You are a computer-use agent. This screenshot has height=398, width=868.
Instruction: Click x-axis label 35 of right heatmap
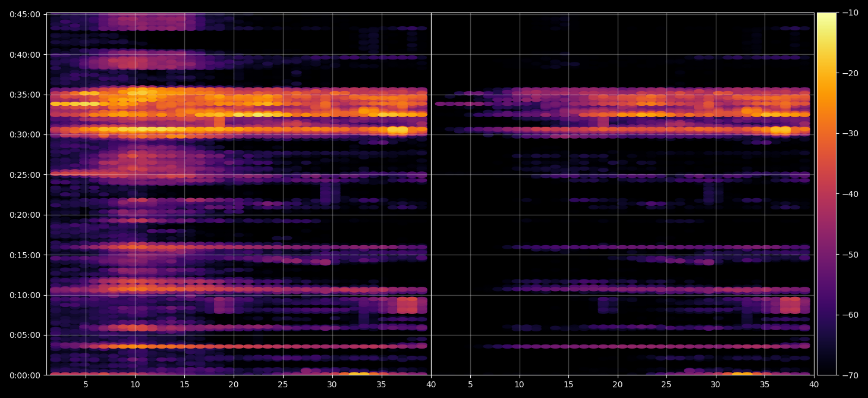click(x=765, y=385)
